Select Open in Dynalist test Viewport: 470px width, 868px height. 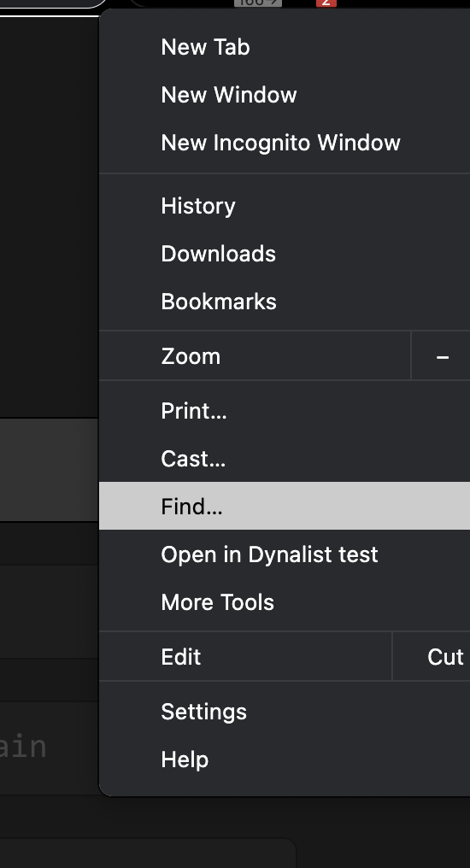point(285,554)
